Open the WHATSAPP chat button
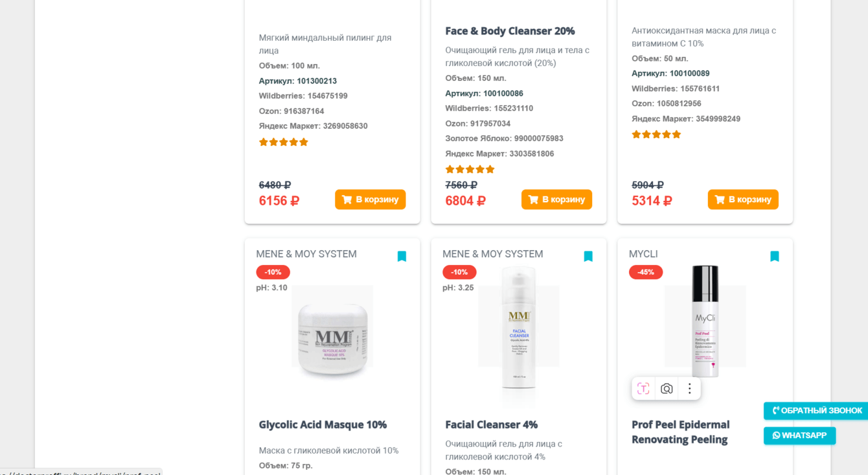This screenshot has width=868, height=475. pyautogui.click(x=799, y=435)
